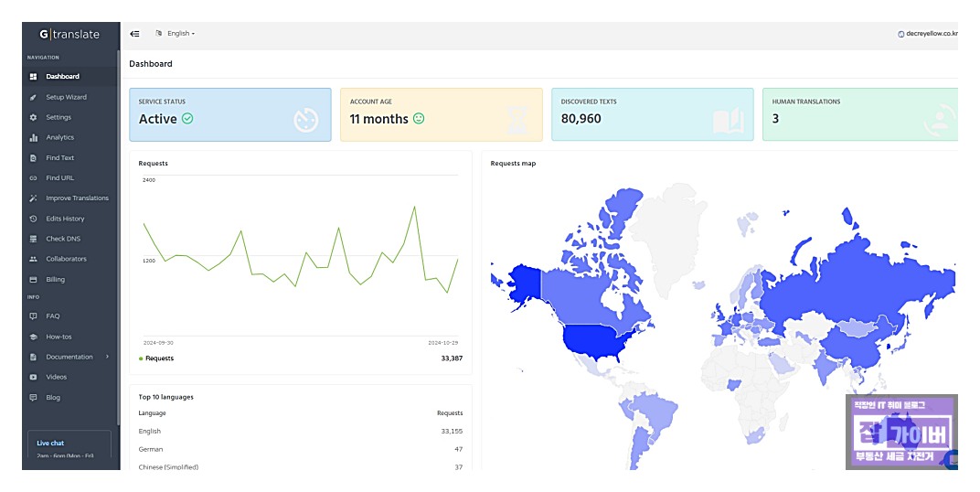This screenshot has width=980, height=492.
Task: Click China on the requests map
Action: pos(853,347)
